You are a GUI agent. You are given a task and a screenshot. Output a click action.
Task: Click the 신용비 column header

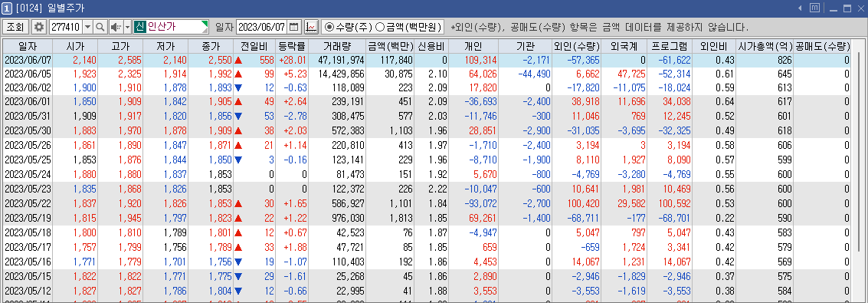pos(431,47)
